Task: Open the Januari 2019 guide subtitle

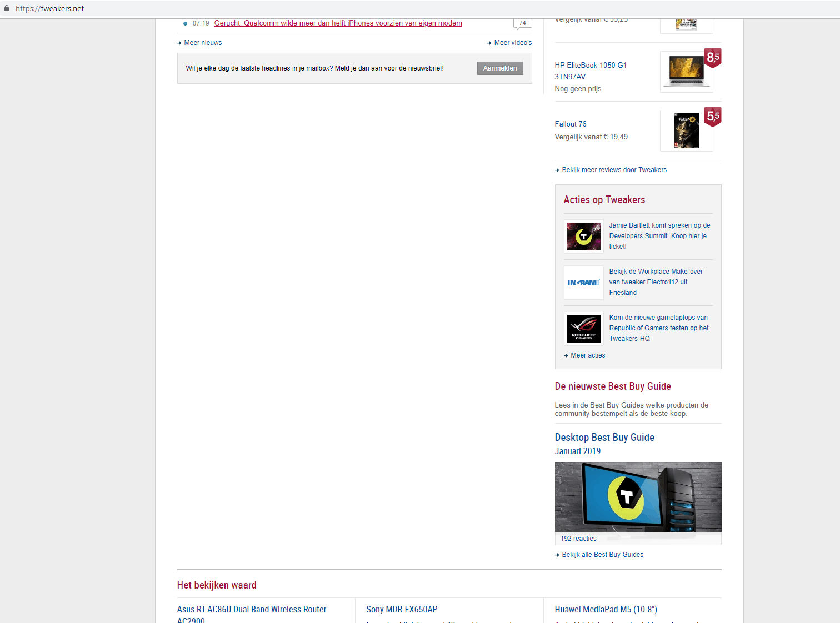Action: (578, 451)
